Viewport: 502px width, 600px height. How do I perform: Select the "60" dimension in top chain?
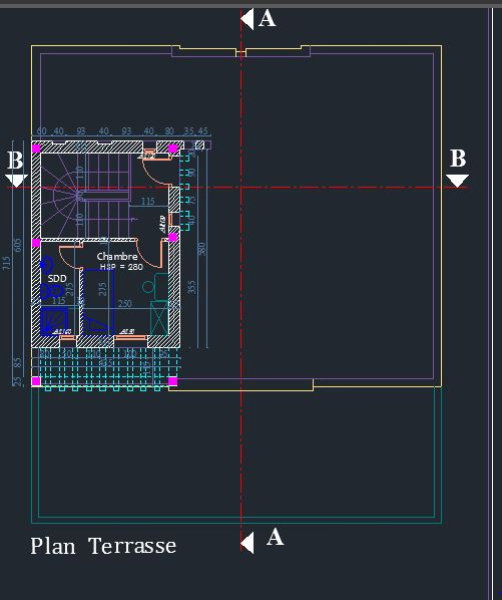41,131
